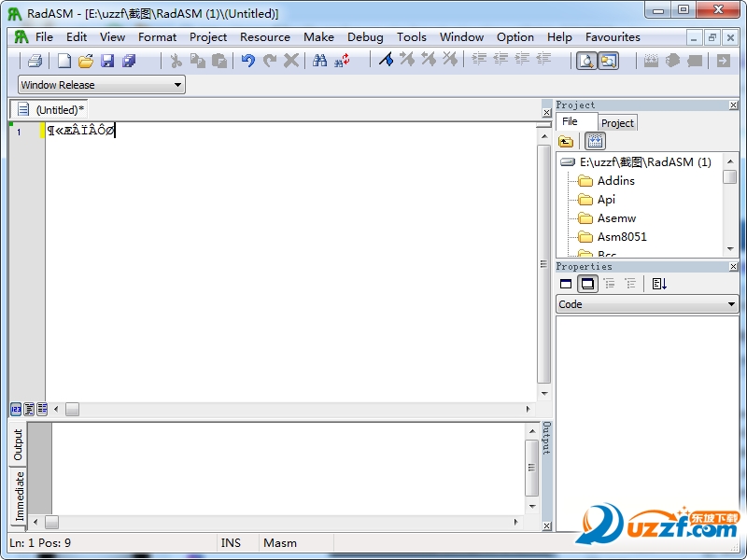Open the Window Release build dropdown
Viewport: 747px width, 560px height.
coord(102,85)
